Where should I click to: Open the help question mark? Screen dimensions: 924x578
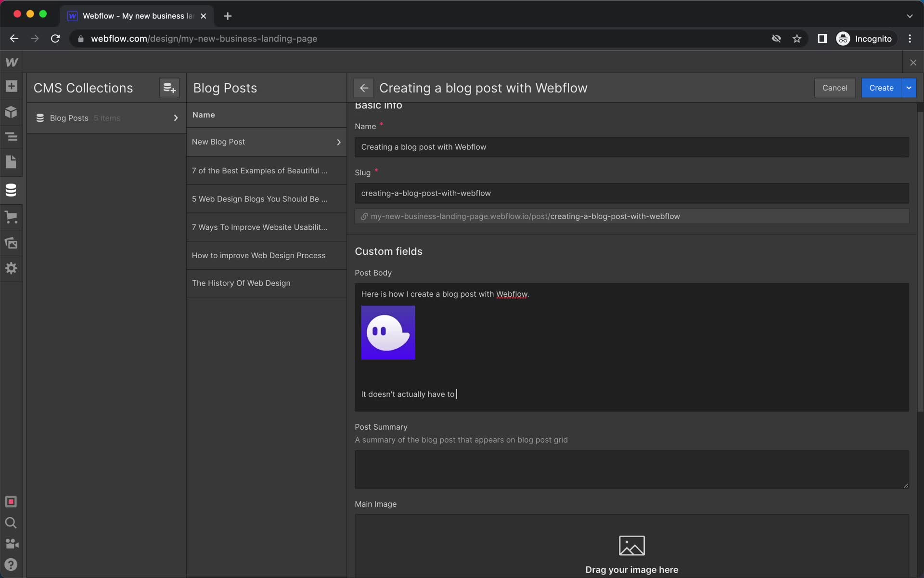coord(11,565)
